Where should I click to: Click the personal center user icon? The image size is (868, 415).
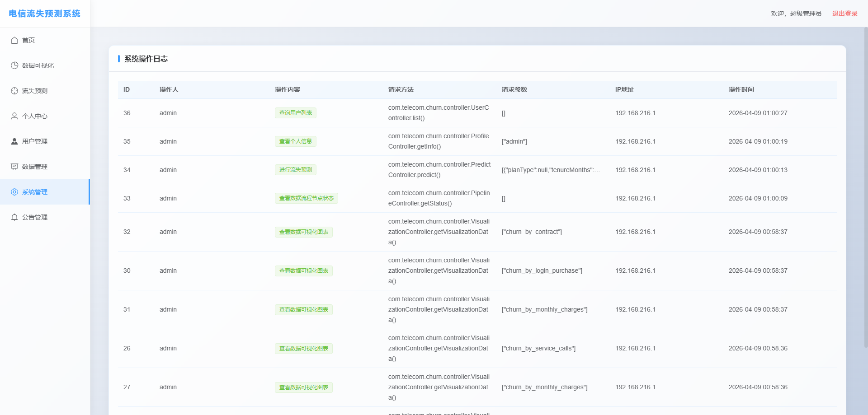tap(14, 116)
